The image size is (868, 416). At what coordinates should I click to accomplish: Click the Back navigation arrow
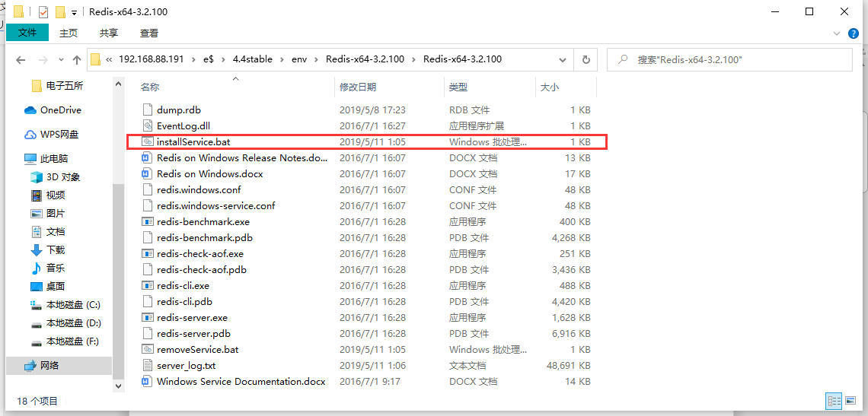coord(21,60)
